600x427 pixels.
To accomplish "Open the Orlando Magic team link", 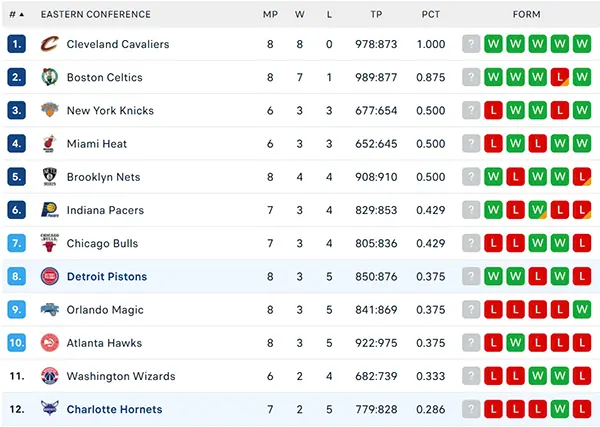I will pyautogui.click(x=105, y=310).
